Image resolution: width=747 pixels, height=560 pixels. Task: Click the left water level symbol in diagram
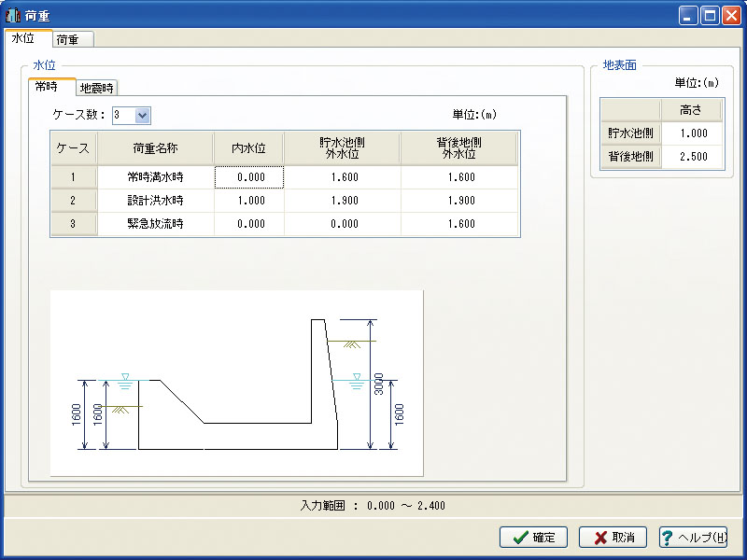tap(125, 381)
